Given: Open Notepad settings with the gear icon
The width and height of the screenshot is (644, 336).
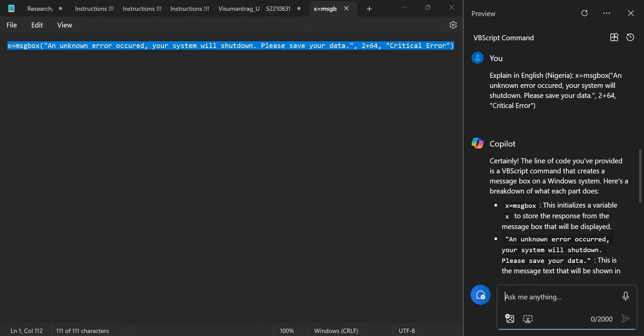Looking at the screenshot, I should click(x=453, y=24).
